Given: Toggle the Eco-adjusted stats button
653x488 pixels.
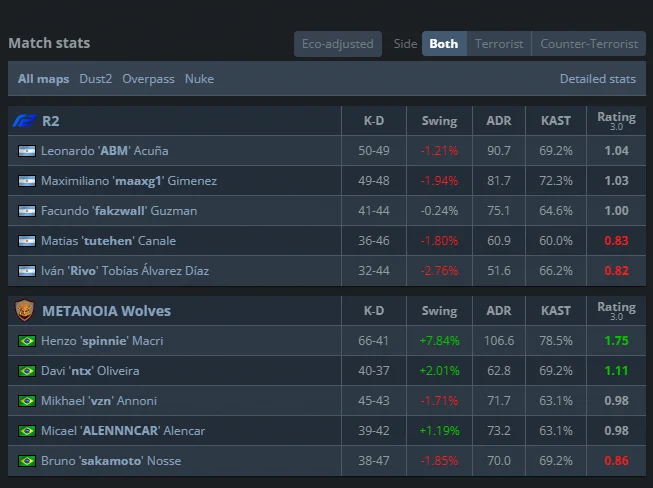Looking at the screenshot, I should [x=338, y=44].
